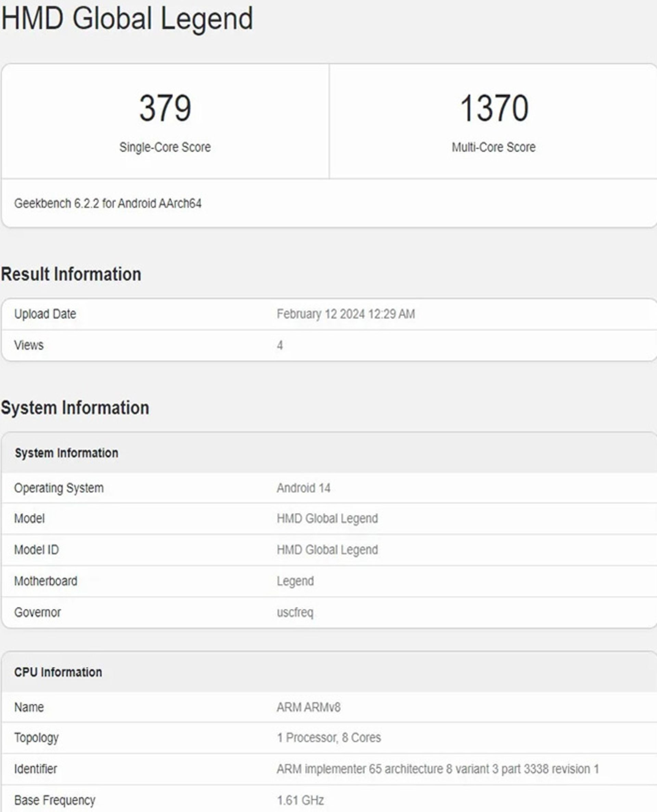This screenshot has height=812, width=657.
Task: Click the ARM ARMv8 CPU name value
Action: [x=308, y=707]
